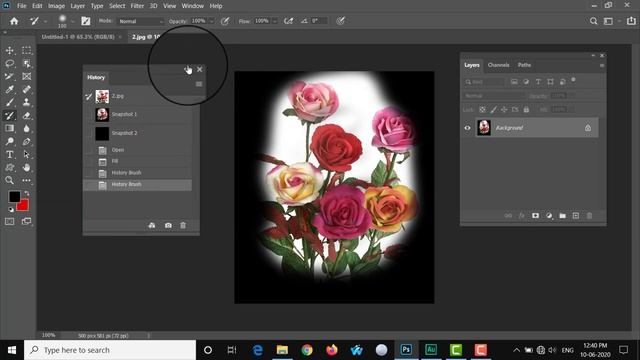Select the Zoom tool

point(9,180)
